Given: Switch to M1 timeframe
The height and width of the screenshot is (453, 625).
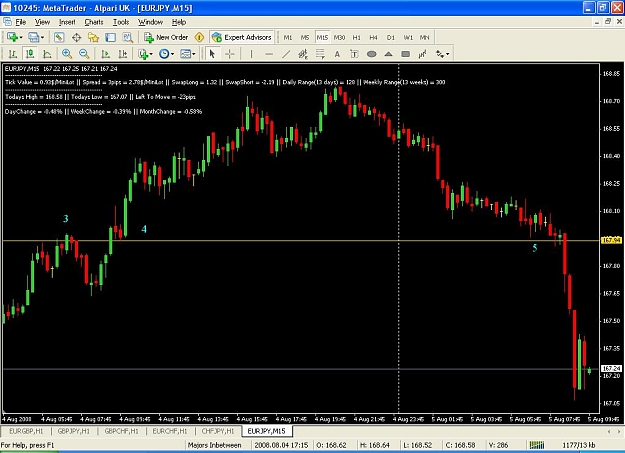Looking at the screenshot, I should coord(288,37).
